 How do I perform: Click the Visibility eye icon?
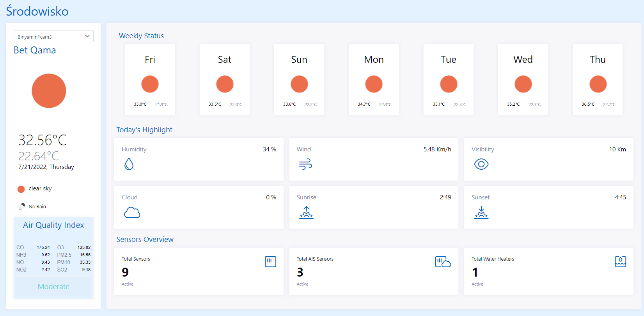coord(481,164)
